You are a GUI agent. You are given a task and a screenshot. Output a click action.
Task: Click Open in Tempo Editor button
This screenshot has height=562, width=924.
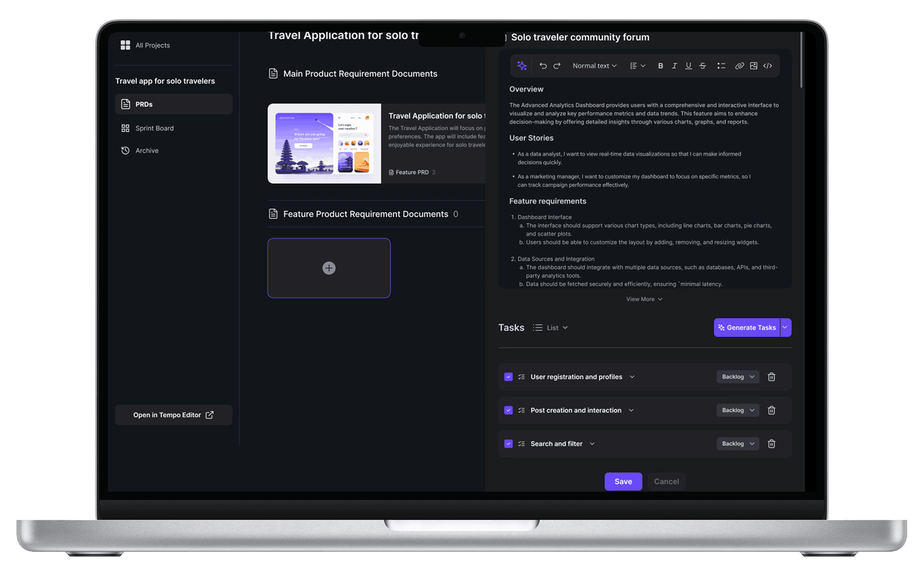point(173,415)
